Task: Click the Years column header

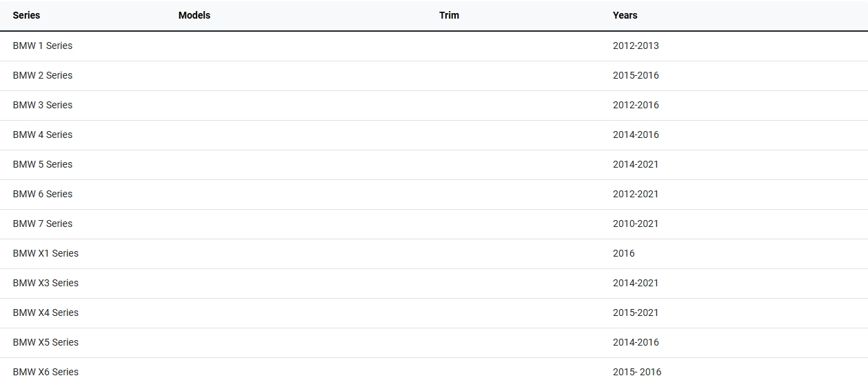Action: click(x=625, y=15)
